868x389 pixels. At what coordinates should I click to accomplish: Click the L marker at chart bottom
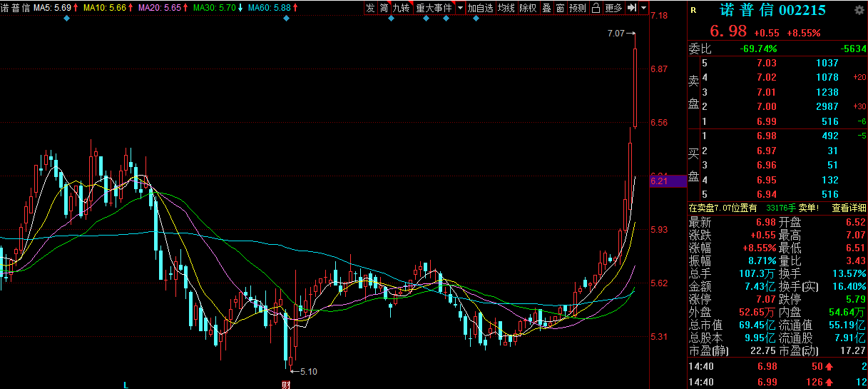pyautogui.click(x=126, y=385)
